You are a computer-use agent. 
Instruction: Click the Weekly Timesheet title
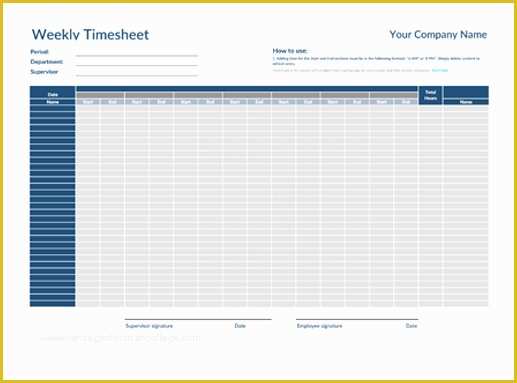pos(90,35)
